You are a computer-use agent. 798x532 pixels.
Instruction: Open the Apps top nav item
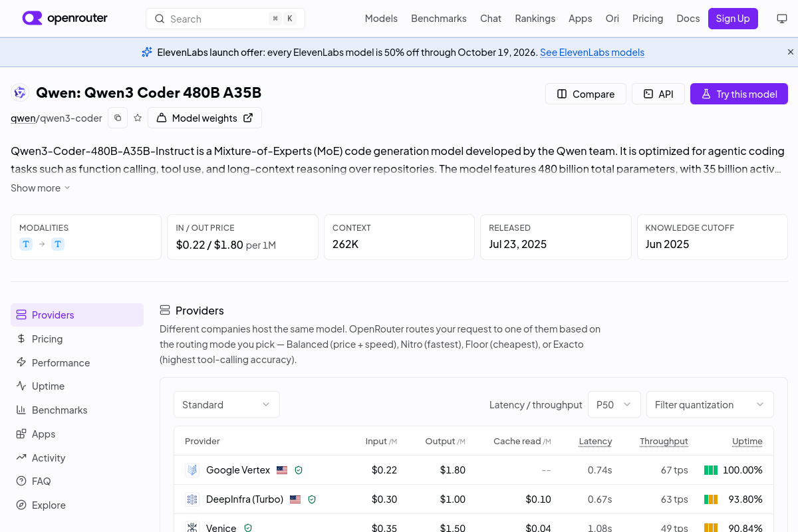(x=580, y=19)
